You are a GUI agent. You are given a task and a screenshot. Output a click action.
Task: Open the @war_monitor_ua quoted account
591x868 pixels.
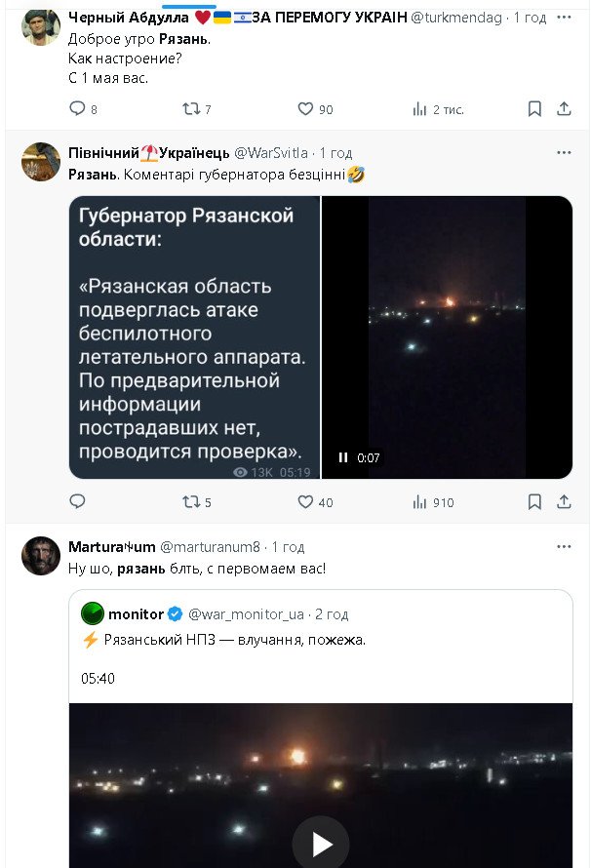[x=246, y=614]
